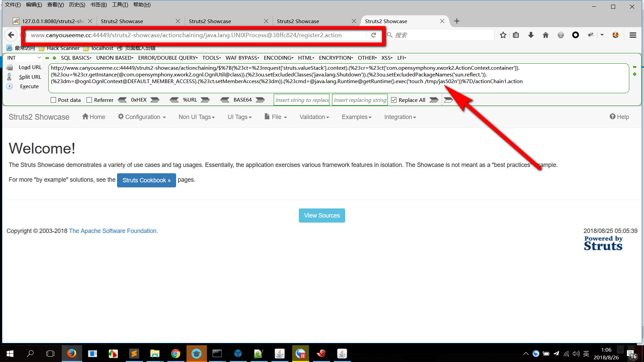Viewport: 644px width, 362px height.
Task: Click the bookmark star icon
Action: [503, 35]
